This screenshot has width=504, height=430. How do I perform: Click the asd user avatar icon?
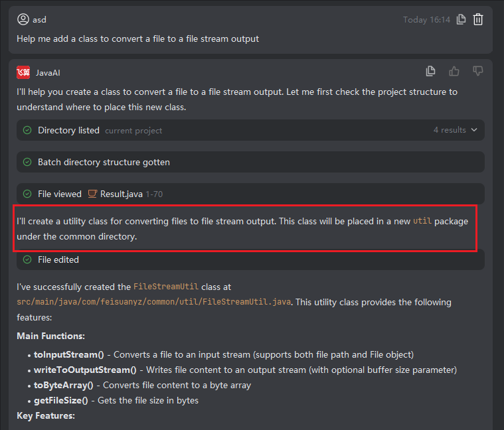pos(23,19)
